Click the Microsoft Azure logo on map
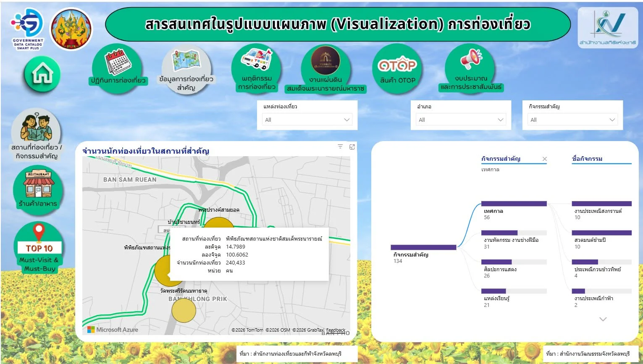Image resolution: width=643 pixels, height=364 pixels. click(113, 330)
